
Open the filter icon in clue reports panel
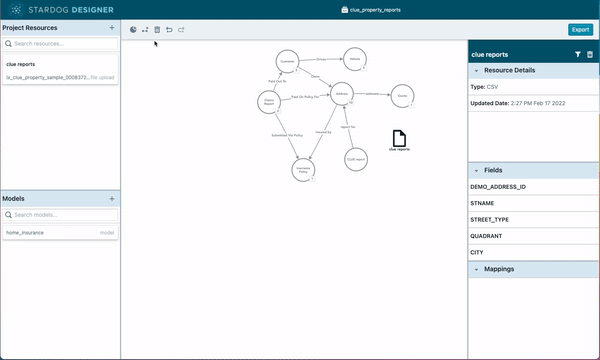[578, 54]
